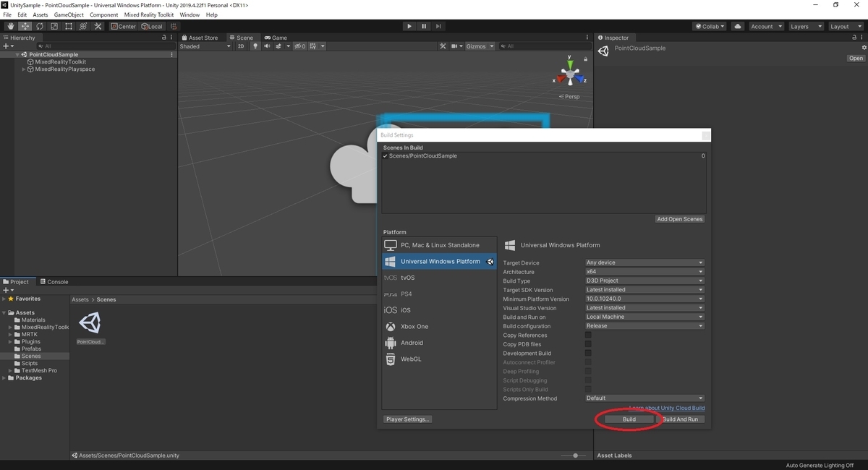The image size is (868, 470).
Task: Open the Account dropdown
Action: 766,26
